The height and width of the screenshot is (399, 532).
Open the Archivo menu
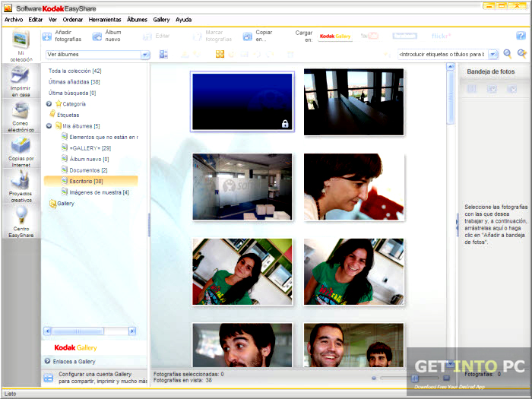(x=14, y=20)
